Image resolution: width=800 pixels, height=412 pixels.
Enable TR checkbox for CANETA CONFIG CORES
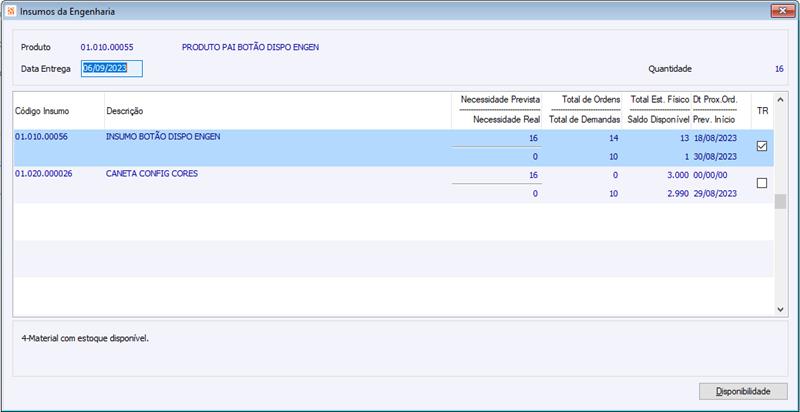point(762,183)
